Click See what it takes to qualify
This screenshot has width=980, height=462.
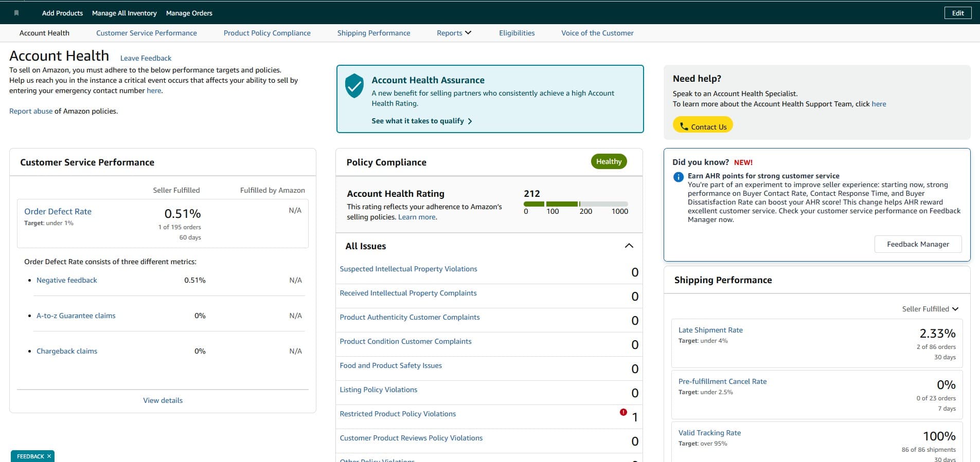click(x=418, y=121)
